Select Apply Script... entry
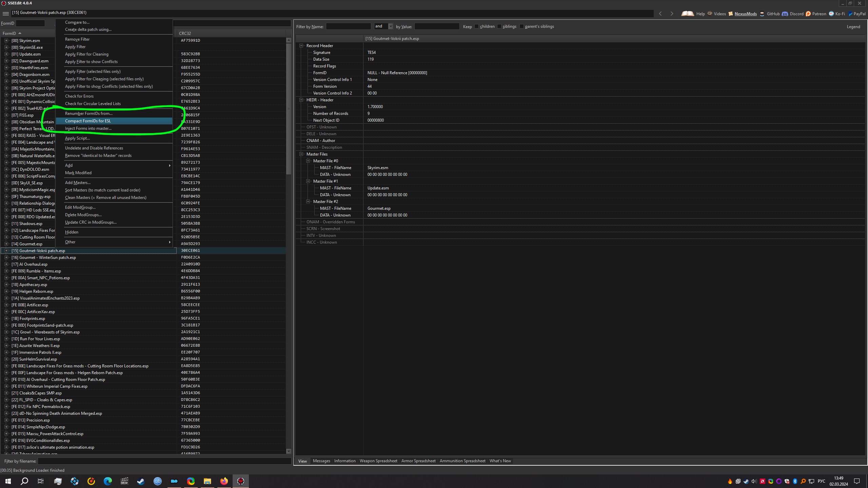The height and width of the screenshot is (488, 868). 114,138
